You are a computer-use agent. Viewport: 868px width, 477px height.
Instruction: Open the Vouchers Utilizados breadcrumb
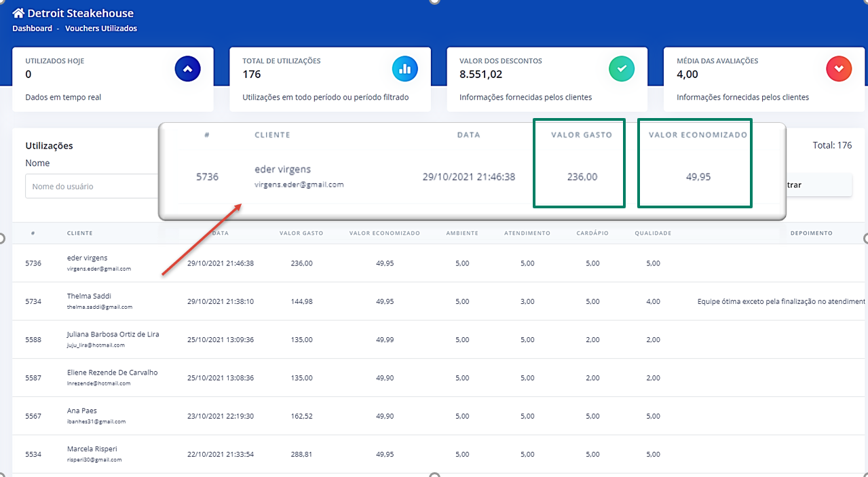(101, 28)
